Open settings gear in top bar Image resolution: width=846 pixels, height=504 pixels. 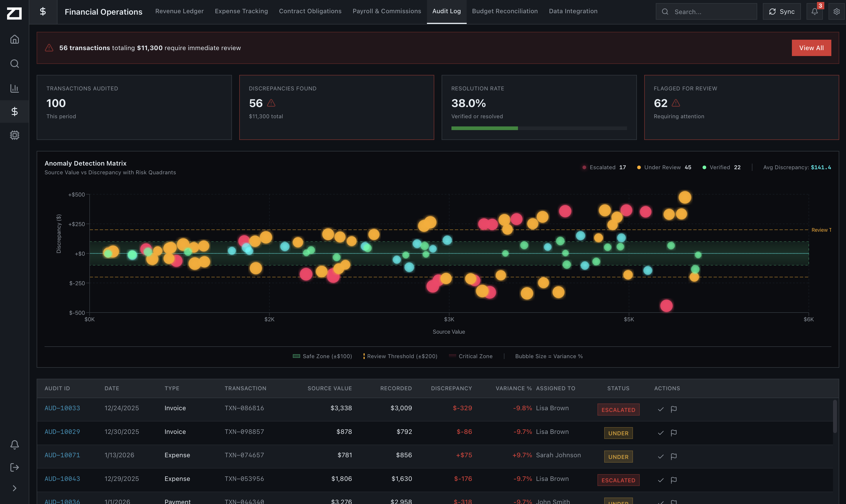[x=836, y=12]
